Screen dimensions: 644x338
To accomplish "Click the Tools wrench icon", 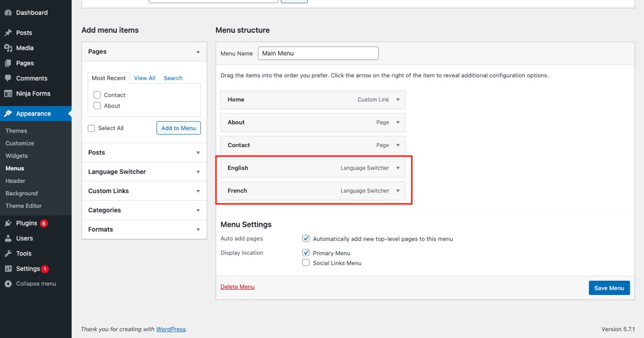I will coord(8,254).
